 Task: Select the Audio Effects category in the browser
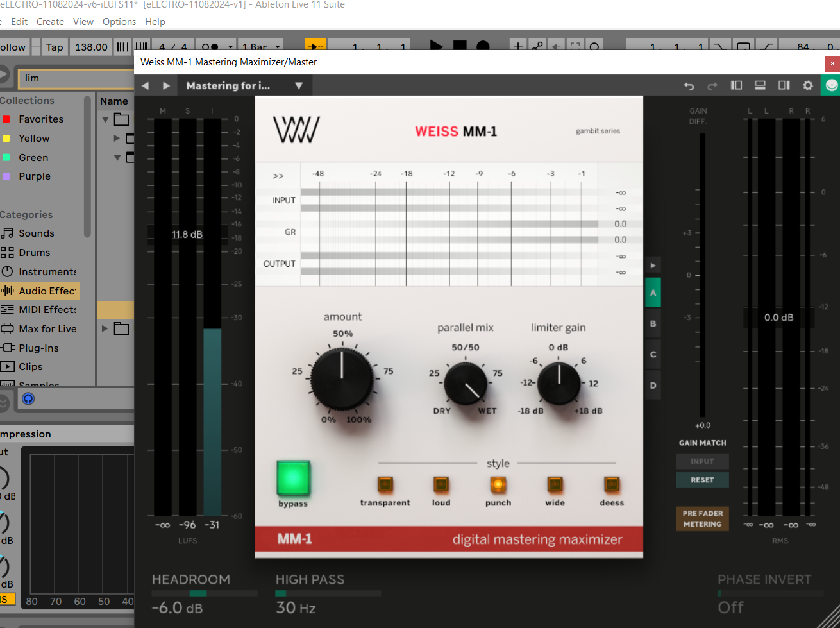[x=40, y=291]
